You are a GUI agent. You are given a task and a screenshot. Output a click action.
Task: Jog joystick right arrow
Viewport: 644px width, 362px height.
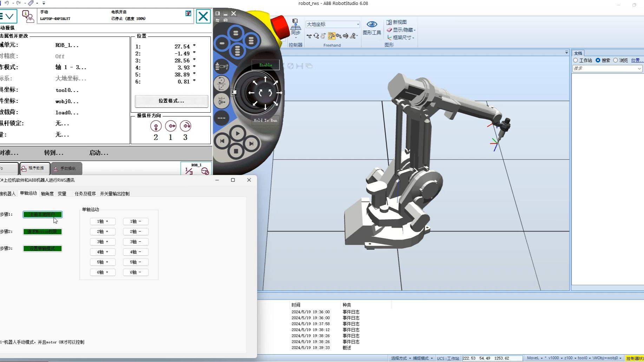click(x=279, y=93)
